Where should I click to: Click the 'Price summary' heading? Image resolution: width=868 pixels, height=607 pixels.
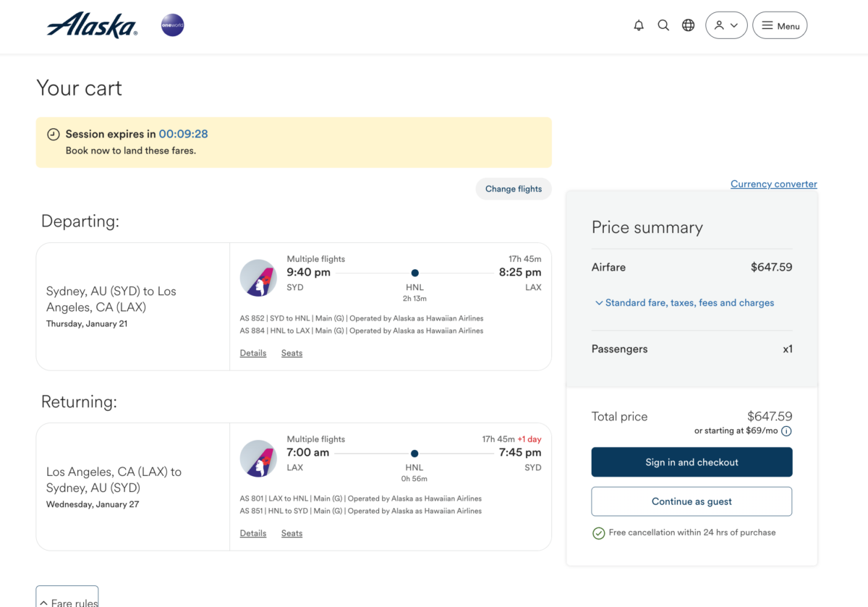(647, 227)
